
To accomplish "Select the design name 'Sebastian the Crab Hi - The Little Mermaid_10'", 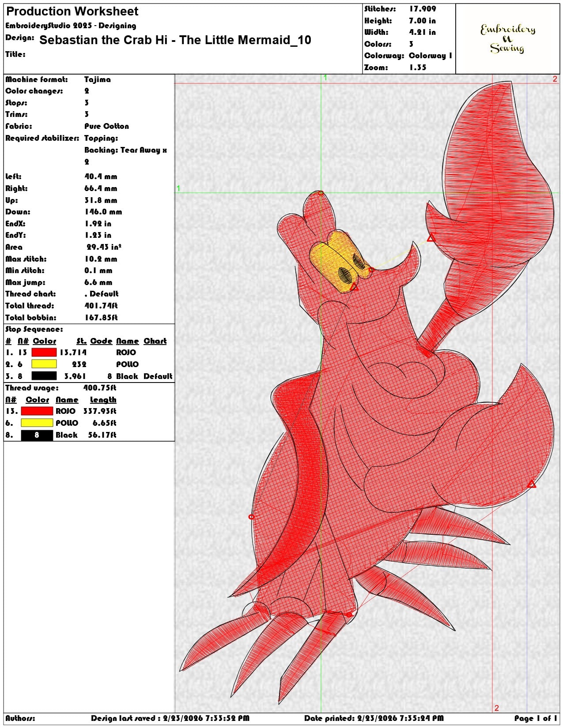I will [175, 40].
